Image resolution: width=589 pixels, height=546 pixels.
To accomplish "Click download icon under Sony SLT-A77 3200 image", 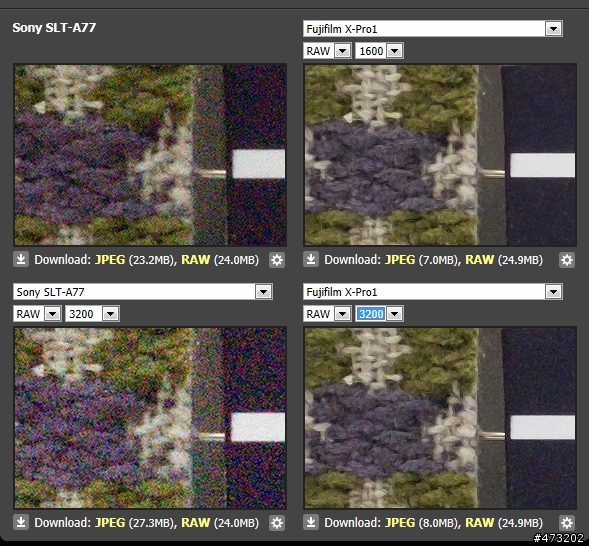I will tap(21, 522).
